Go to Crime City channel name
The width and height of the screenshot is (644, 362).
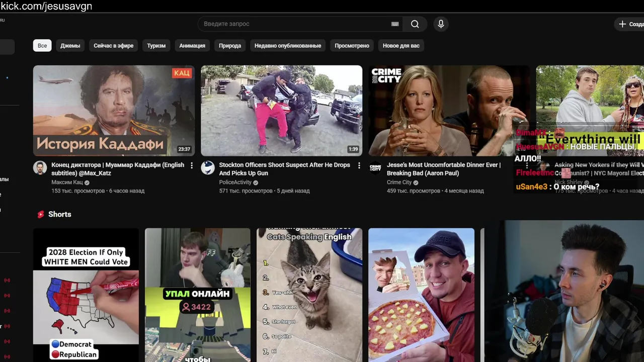tap(399, 183)
